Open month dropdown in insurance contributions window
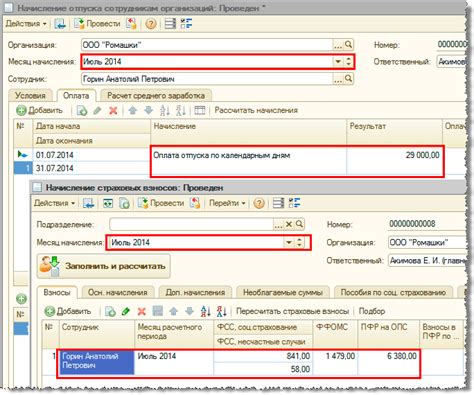This screenshot has width=474, height=395. (289, 243)
